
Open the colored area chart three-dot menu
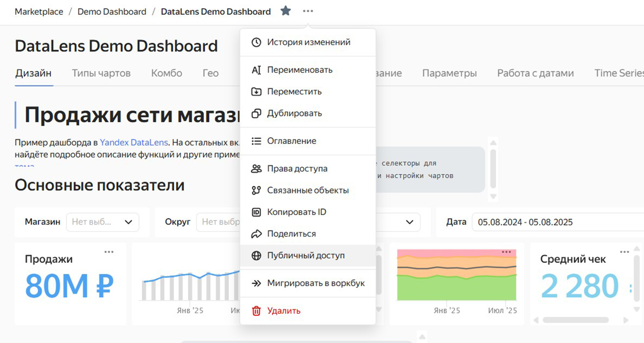click(x=506, y=252)
